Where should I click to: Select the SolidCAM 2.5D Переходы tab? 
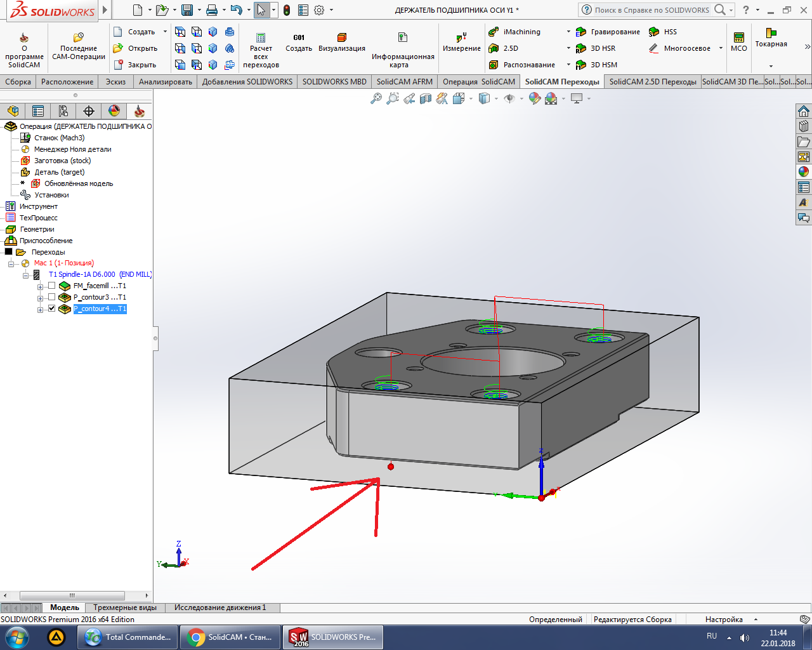[653, 81]
